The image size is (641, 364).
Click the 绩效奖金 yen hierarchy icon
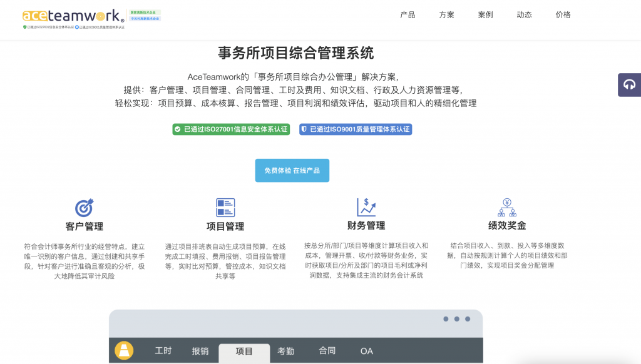click(x=507, y=207)
